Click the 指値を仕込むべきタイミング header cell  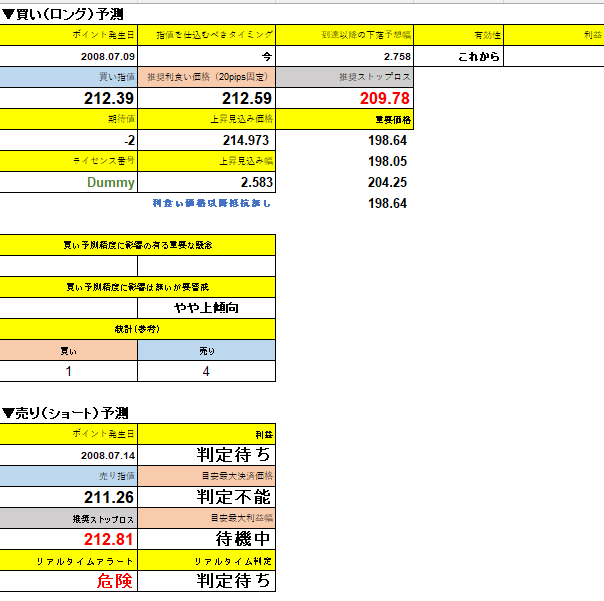(206, 35)
